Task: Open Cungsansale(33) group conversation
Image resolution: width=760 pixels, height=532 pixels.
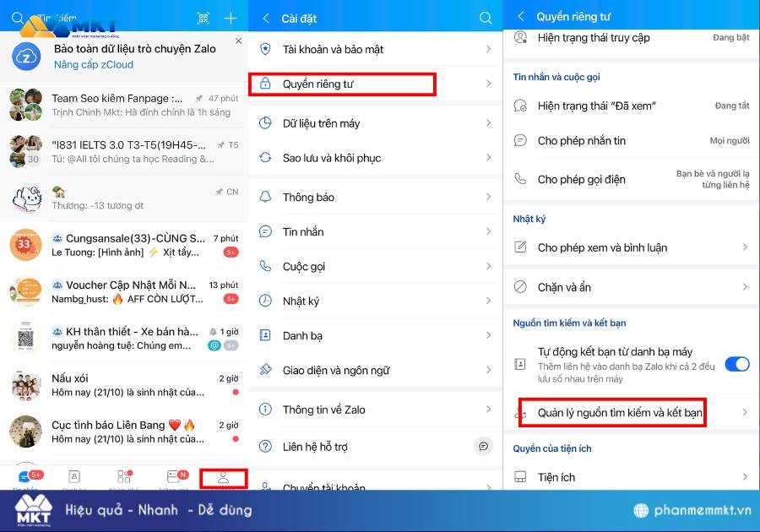Action: pyautogui.click(x=124, y=245)
